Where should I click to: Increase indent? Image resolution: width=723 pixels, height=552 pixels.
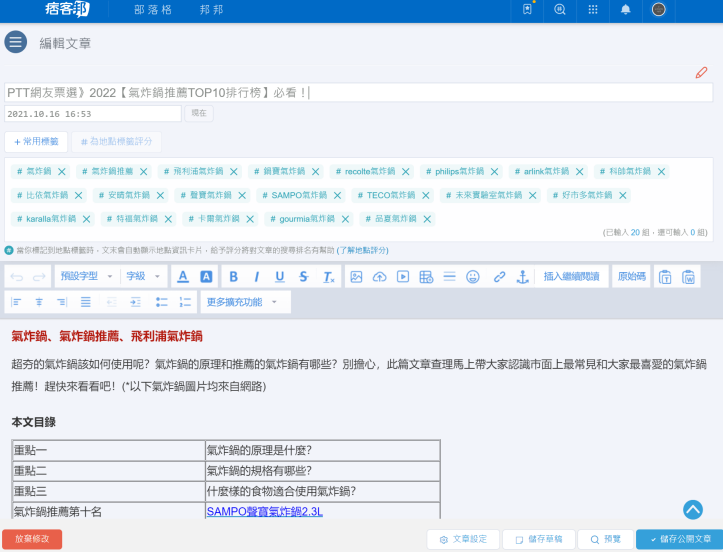[136, 302]
